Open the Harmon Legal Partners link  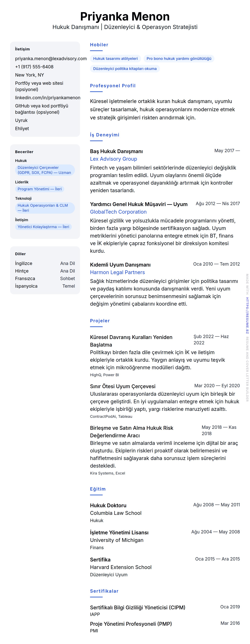pos(117,272)
